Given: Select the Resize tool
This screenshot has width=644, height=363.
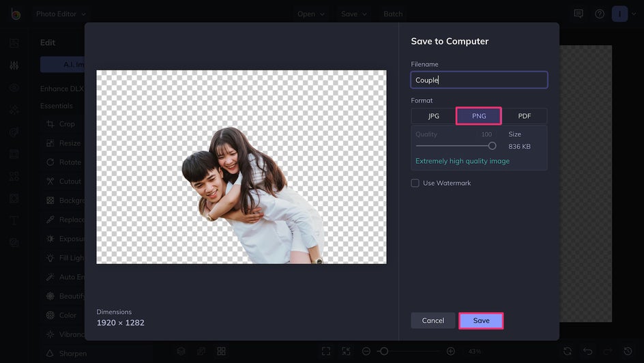Looking at the screenshot, I should (63, 143).
